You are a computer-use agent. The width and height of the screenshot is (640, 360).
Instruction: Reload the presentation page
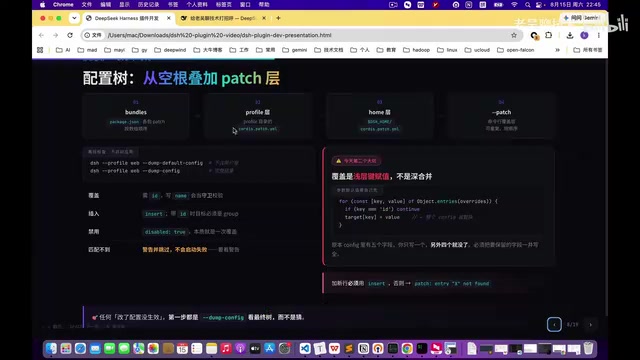(70, 35)
